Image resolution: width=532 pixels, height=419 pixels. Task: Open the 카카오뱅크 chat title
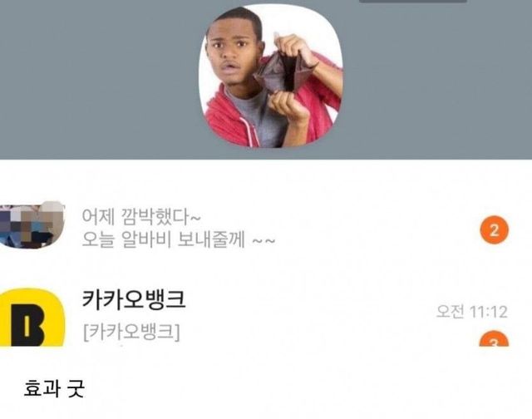pos(134,300)
